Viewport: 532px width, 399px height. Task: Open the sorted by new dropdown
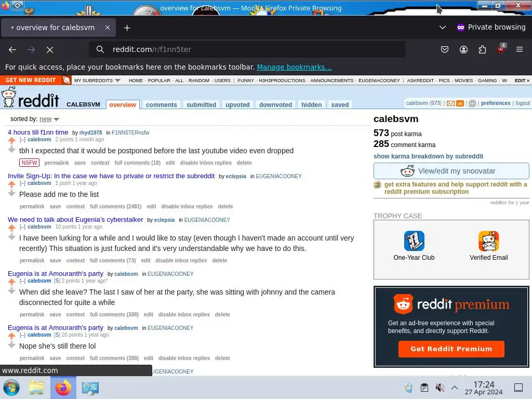[x=49, y=119]
